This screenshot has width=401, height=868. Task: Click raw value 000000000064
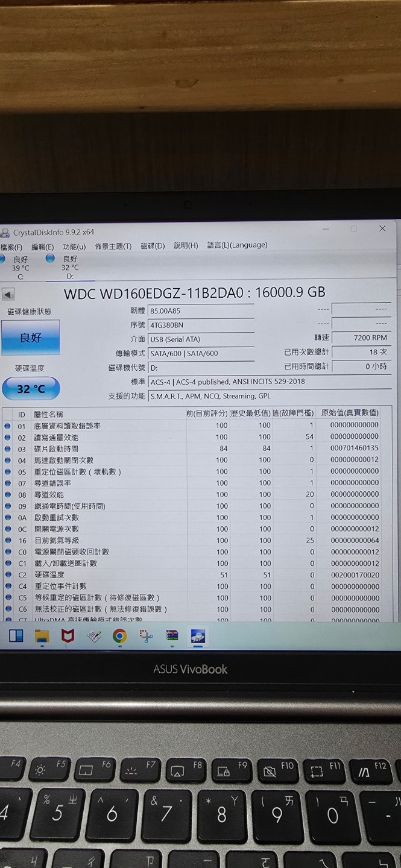[x=355, y=540]
